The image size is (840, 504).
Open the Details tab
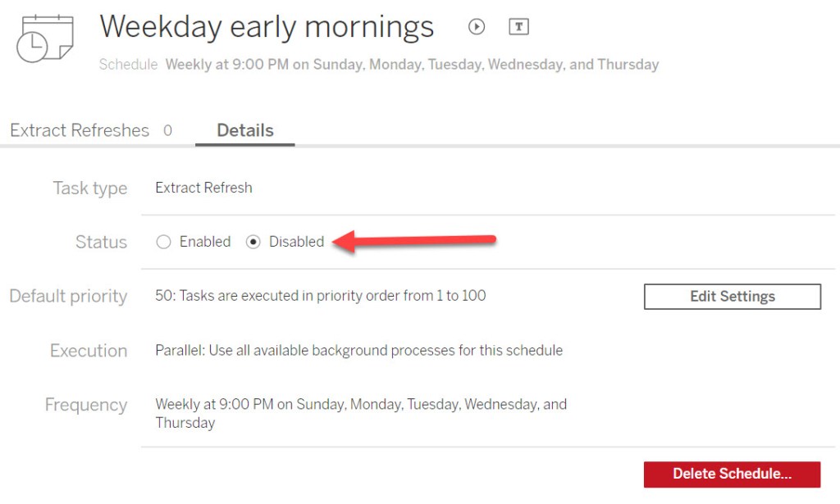244,130
